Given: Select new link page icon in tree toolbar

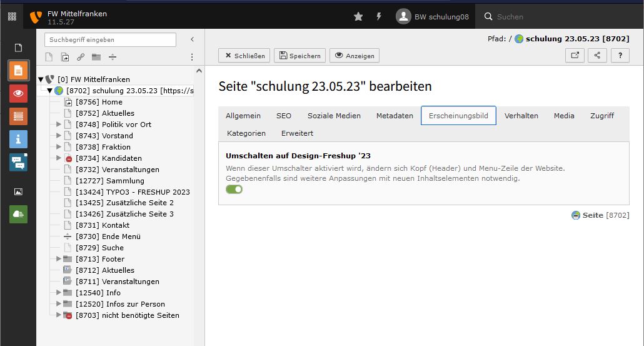Looking at the screenshot, I should tap(81, 57).
